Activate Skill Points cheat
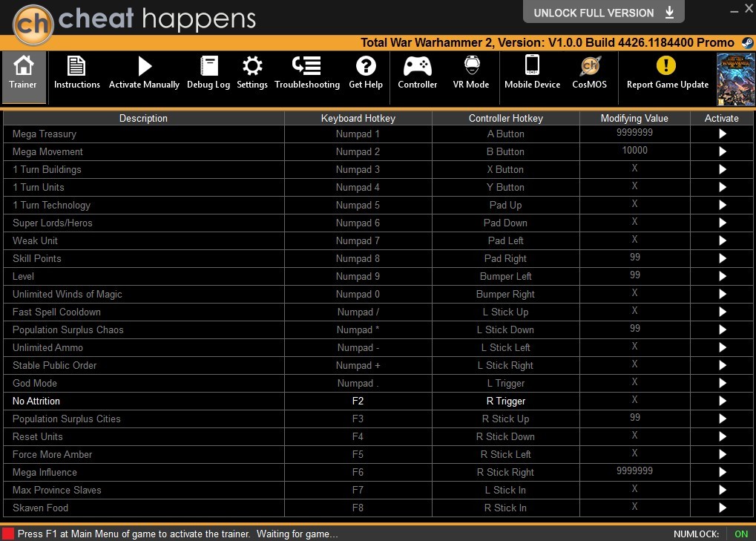The image size is (756, 541). (723, 259)
